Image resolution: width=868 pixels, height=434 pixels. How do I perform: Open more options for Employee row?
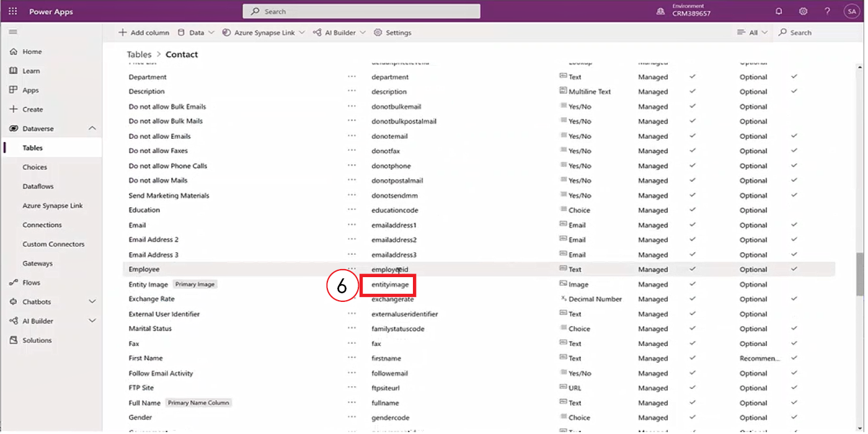352,269
